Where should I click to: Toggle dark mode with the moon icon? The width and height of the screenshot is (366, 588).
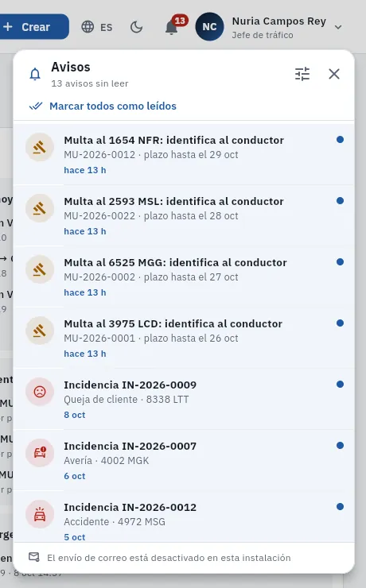(136, 27)
